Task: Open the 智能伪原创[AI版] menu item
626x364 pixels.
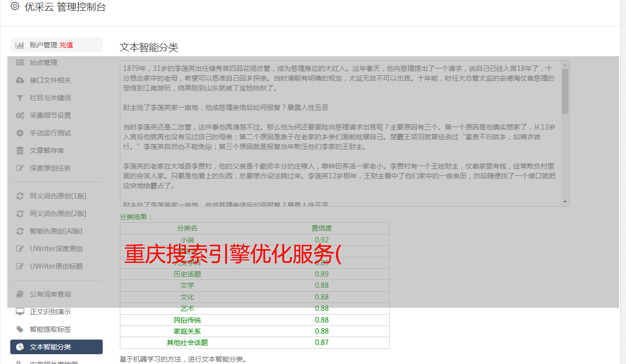Action: click(56, 231)
